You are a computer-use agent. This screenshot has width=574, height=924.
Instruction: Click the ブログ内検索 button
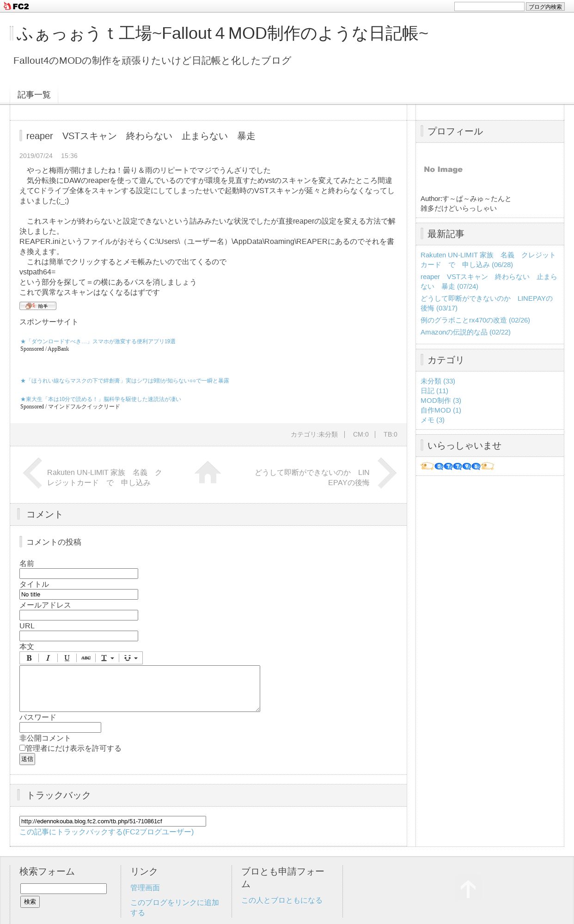(x=545, y=6)
